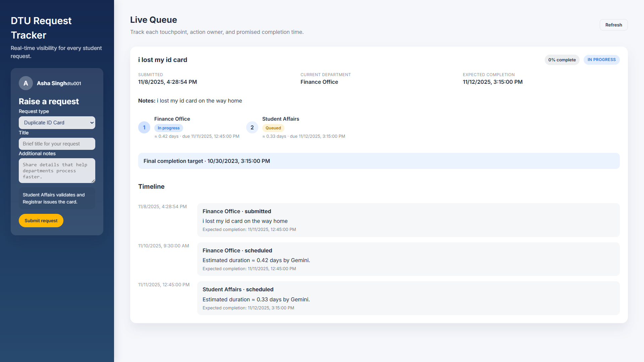
Task: Click the 0% complete progress badge
Action: [562, 60]
